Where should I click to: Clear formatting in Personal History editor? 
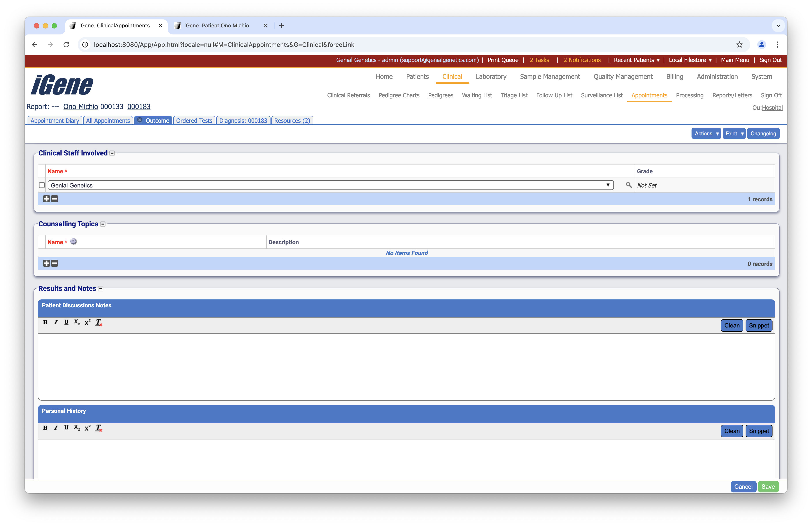[x=99, y=428]
